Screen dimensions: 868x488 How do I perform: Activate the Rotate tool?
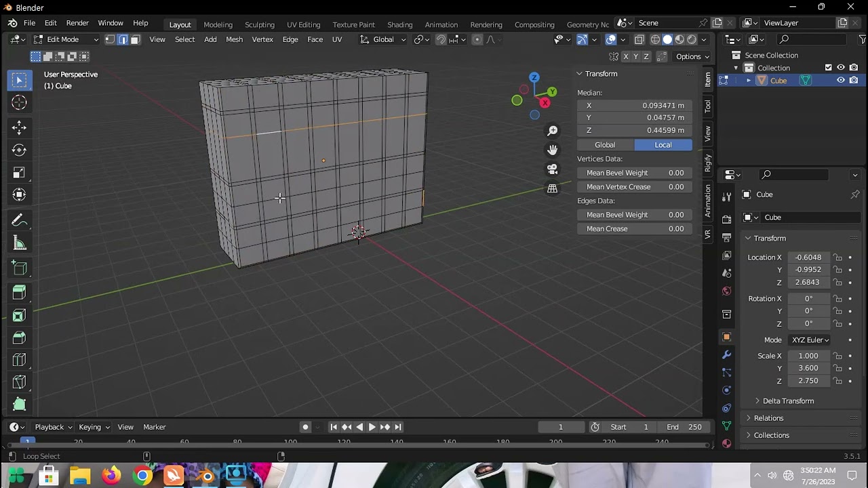pyautogui.click(x=19, y=150)
